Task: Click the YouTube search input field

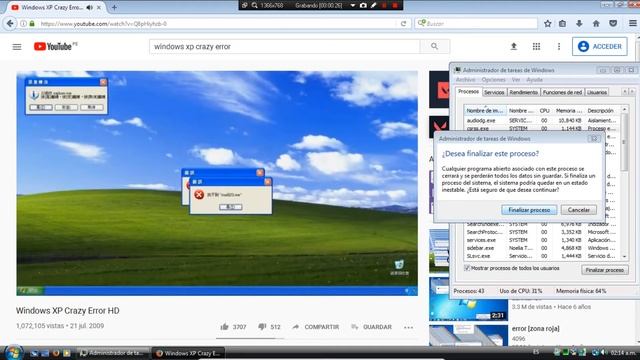Action: [x=284, y=47]
